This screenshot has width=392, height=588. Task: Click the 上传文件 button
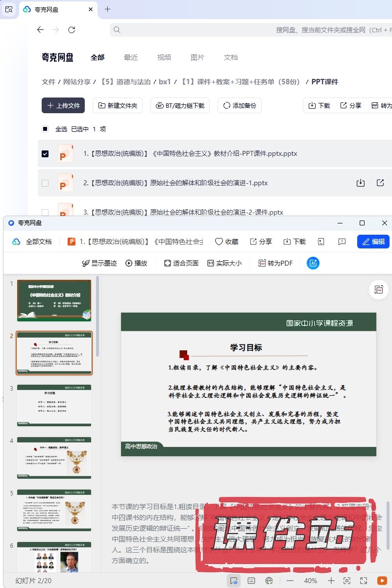click(63, 105)
